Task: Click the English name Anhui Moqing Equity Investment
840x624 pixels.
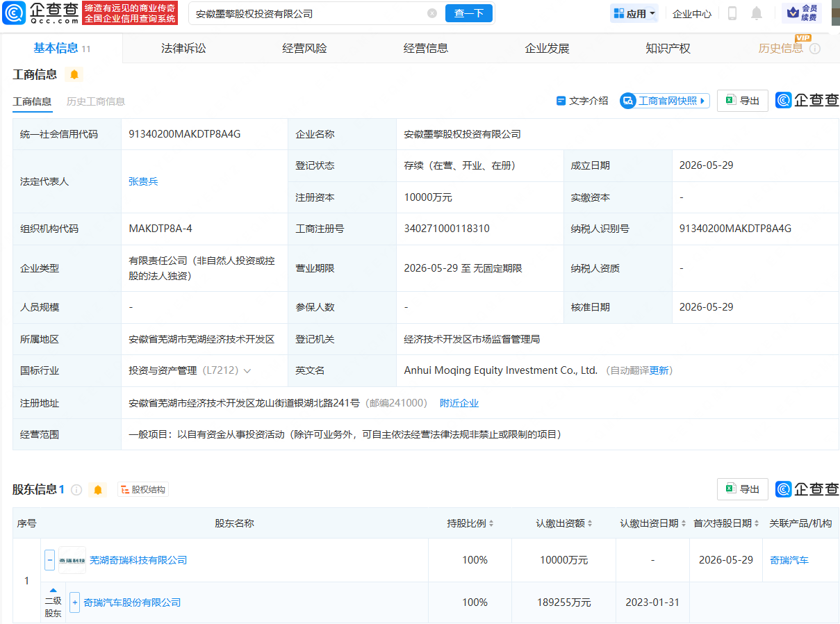Action: pos(501,370)
